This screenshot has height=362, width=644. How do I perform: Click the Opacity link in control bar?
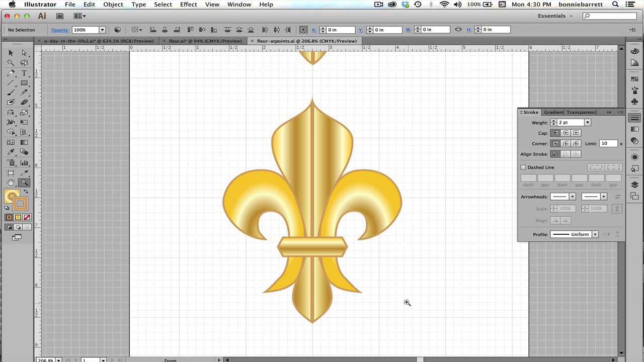click(59, 30)
